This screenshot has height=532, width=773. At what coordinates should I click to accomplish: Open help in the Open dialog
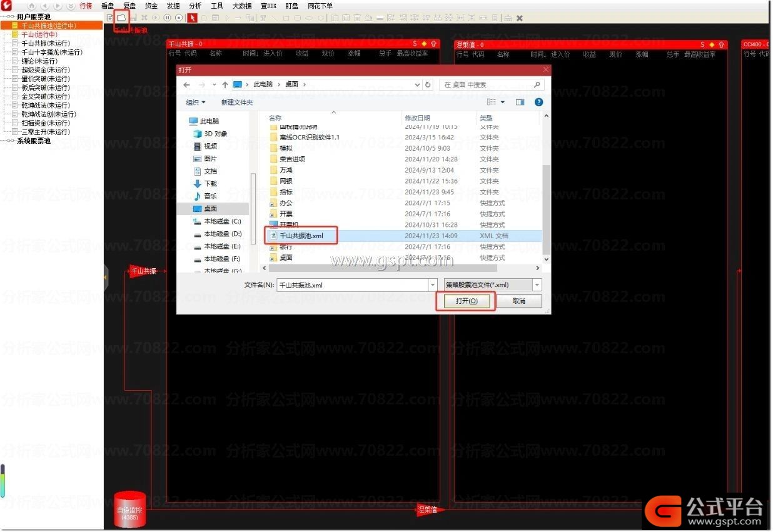(x=538, y=102)
